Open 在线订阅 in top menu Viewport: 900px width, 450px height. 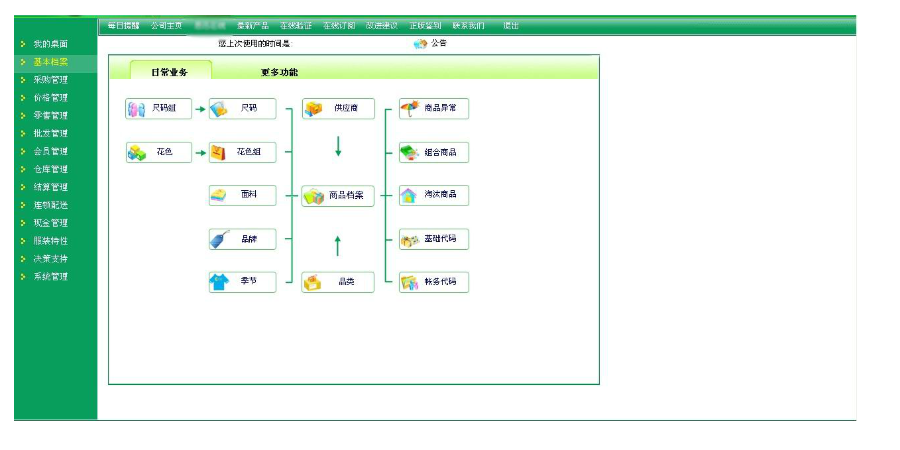[x=339, y=26]
